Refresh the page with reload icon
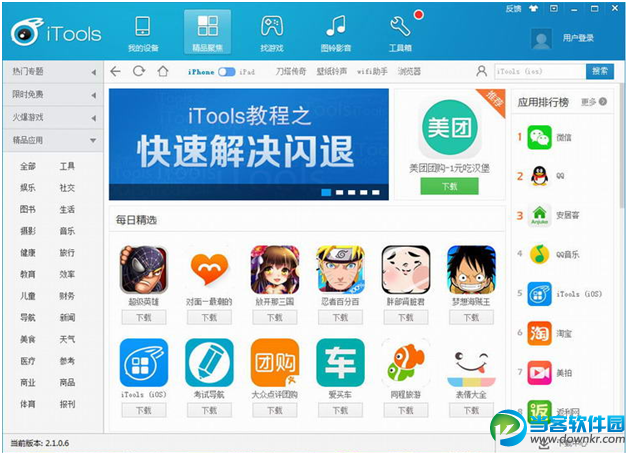The height and width of the screenshot is (453, 626). [139, 71]
